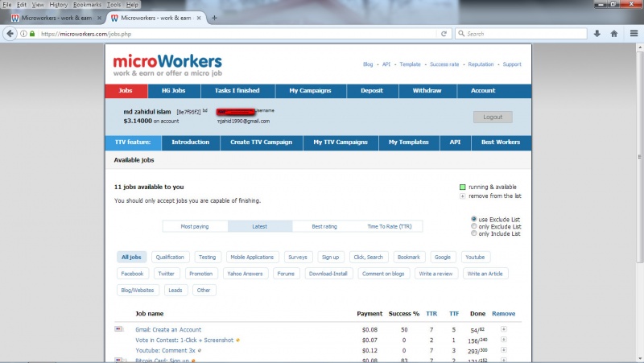
Task: Open a new tab with plus icon
Action: point(214,18)
